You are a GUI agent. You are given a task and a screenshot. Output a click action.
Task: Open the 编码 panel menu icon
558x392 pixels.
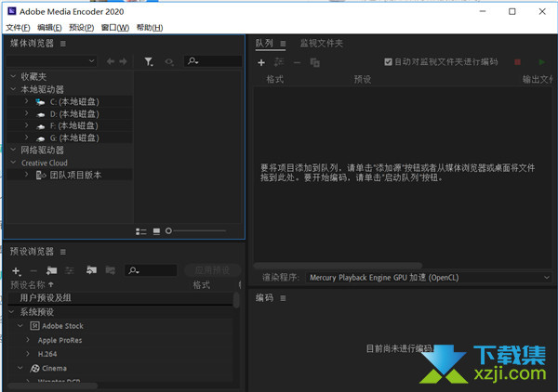click(x=283, y=298)
